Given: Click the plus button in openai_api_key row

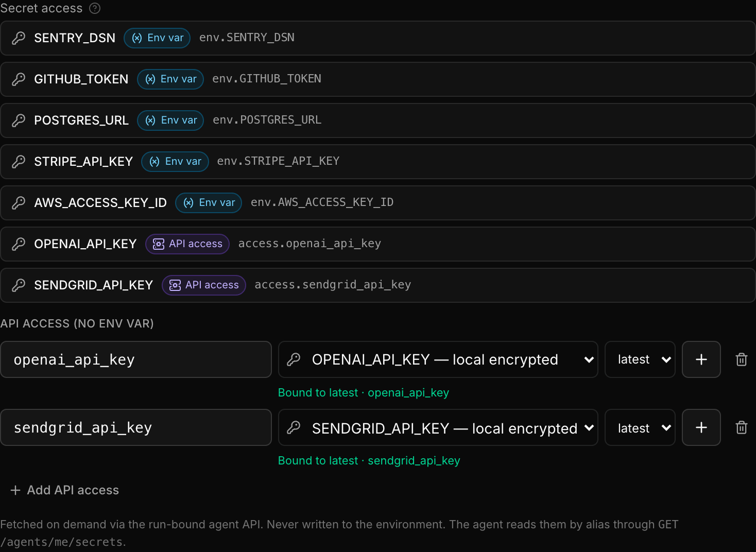Looking at the screenshot, I should (701, 359).
